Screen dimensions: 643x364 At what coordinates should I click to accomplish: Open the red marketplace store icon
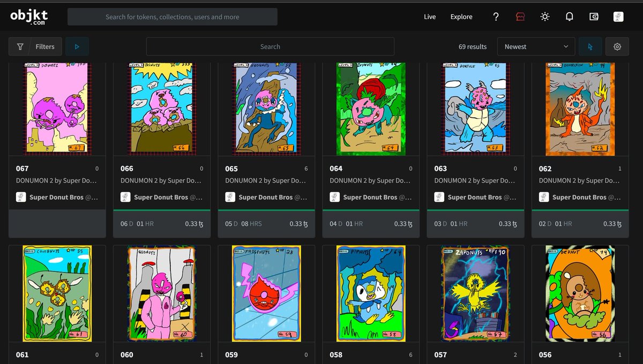[520, 17]
